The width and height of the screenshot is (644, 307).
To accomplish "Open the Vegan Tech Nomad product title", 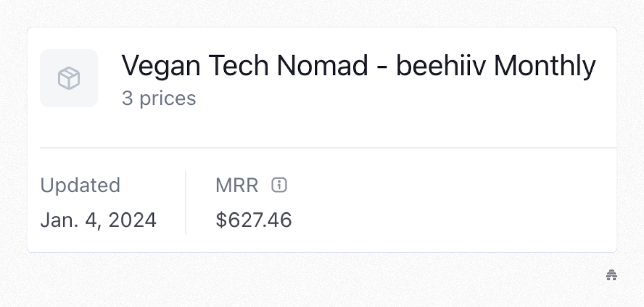I will pyautogui.click(x=358, y=66).
